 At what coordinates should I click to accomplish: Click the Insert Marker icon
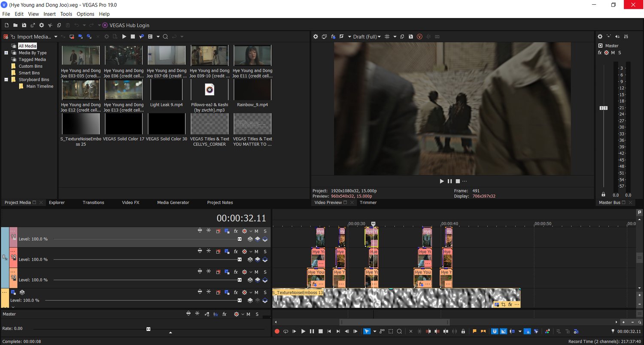(475, 331)
